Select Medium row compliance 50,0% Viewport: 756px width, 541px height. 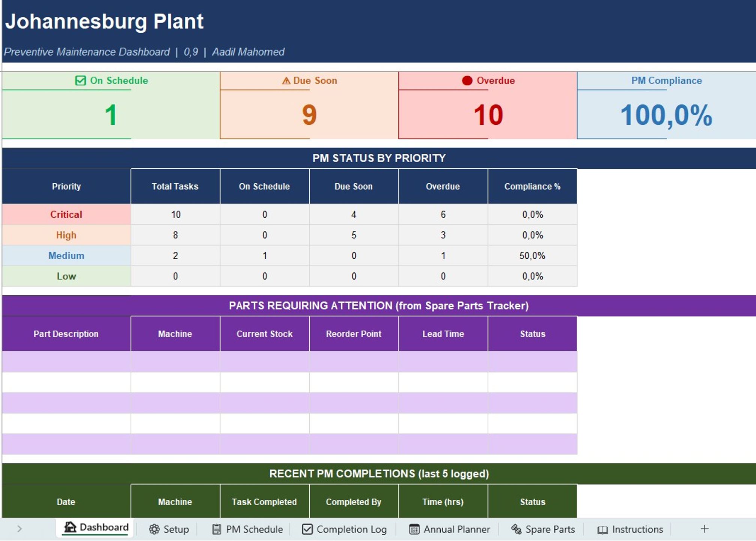(532, 256)
